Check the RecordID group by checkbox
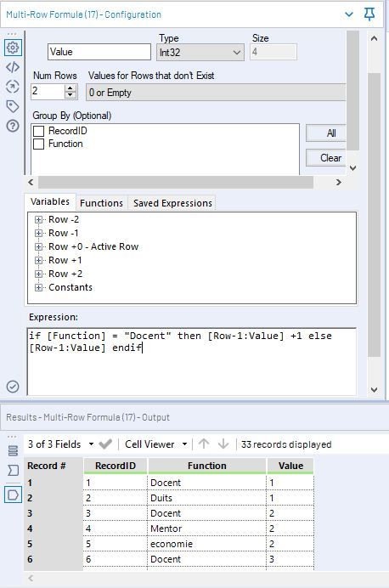 coord(38,131)
